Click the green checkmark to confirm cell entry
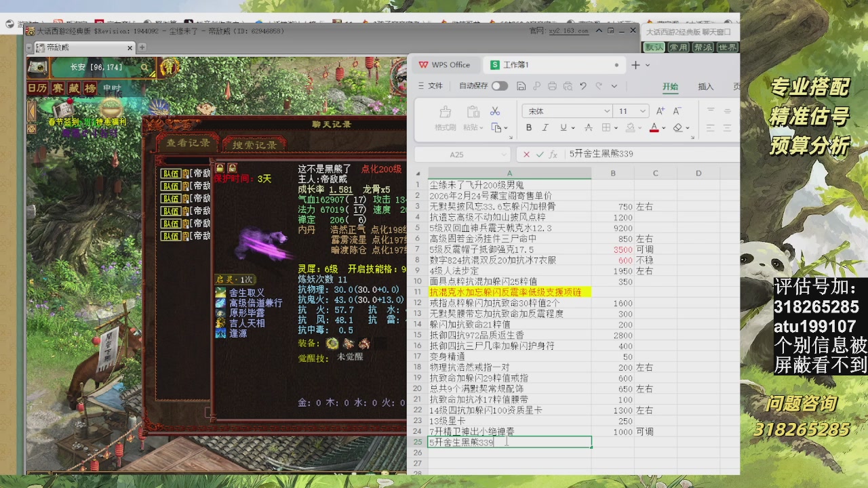The image size is (868, 488). (x=540, y=155)
